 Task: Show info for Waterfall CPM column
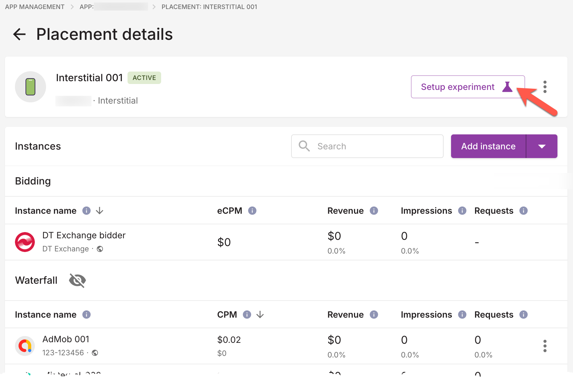(247, 315)
